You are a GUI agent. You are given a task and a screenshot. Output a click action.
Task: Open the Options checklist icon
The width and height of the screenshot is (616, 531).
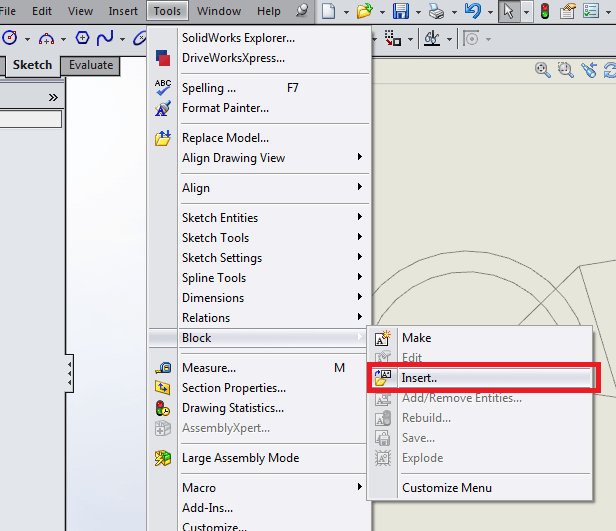point(591,11)
